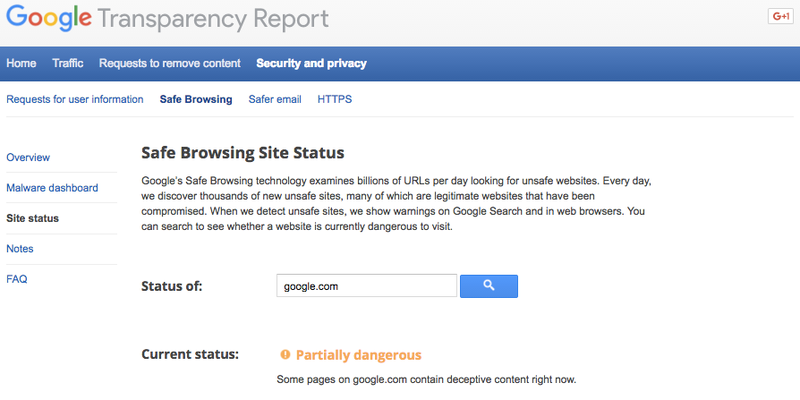
Task: Open the Traffic navigation tab
Action: (68, 63)
